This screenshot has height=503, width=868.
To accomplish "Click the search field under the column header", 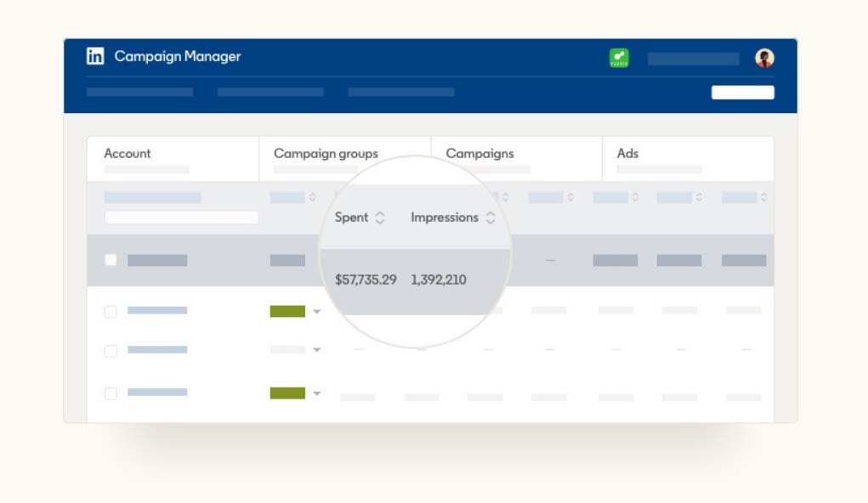I will 182,218.
